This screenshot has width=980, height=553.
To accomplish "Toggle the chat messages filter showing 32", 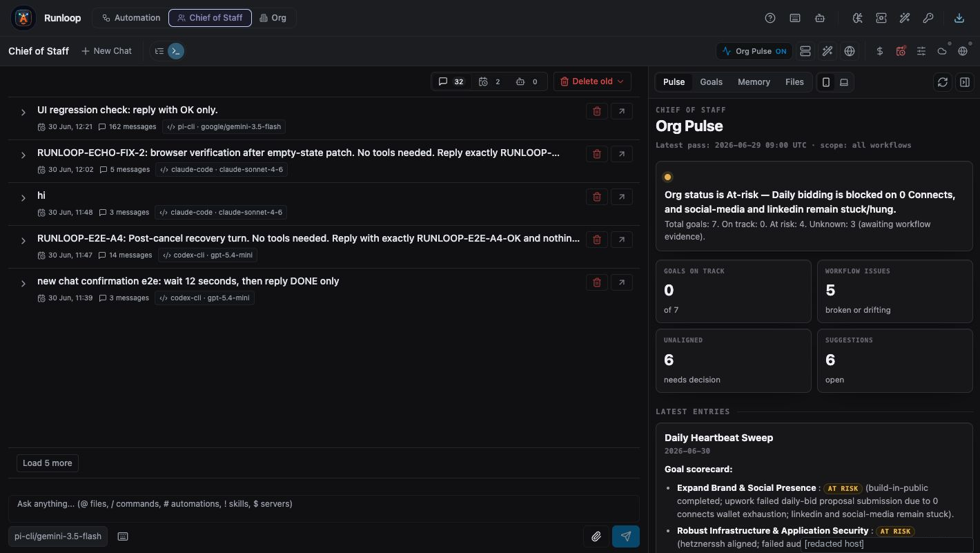I will [451, 81].
